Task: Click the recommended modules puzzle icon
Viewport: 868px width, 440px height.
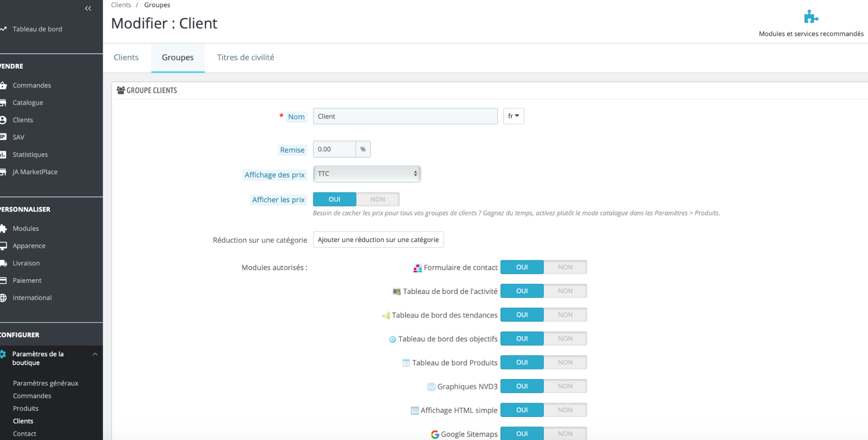Action: click(x=811, y=17)
